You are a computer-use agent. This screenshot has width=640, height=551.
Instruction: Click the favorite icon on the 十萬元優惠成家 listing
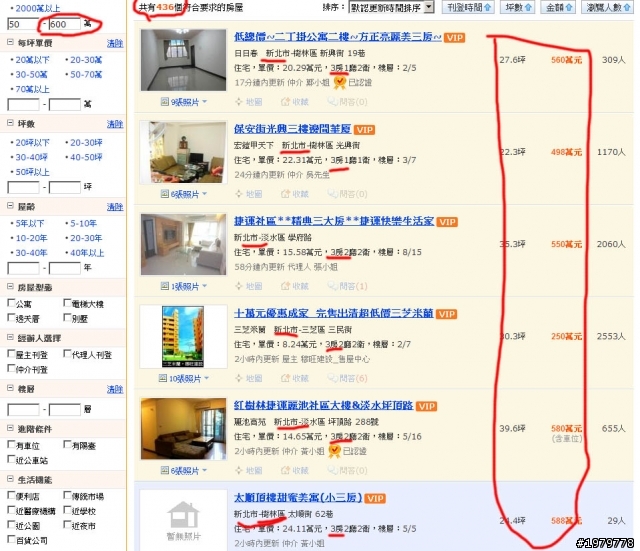pyautogui.click(x=285, y=378)
